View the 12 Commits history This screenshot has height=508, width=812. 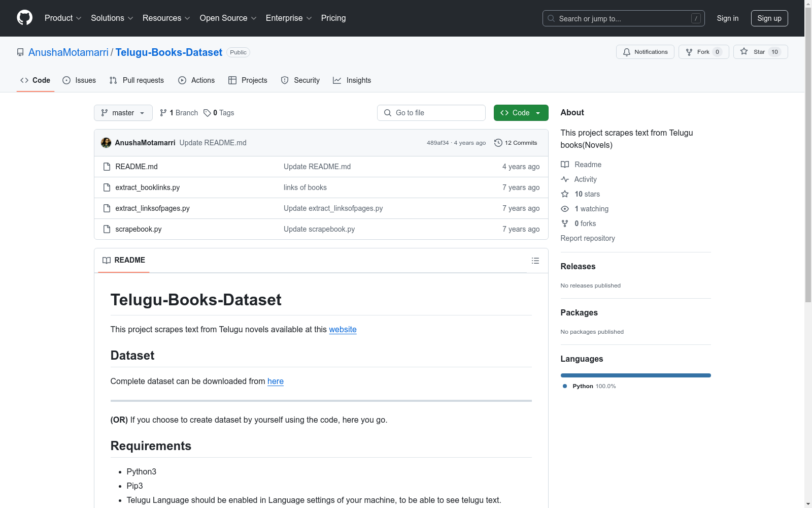(x=516, y=143)
